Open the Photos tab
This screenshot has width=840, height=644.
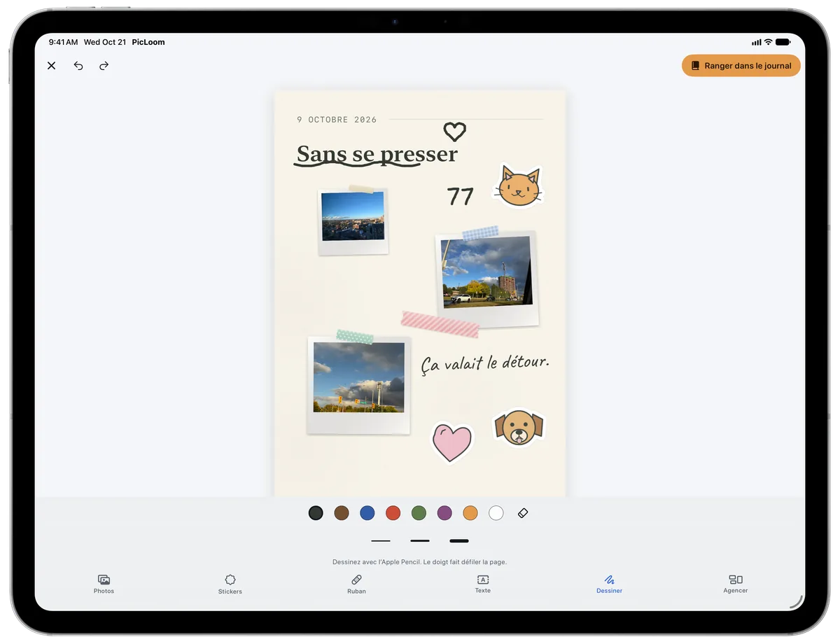click(104, 584)
